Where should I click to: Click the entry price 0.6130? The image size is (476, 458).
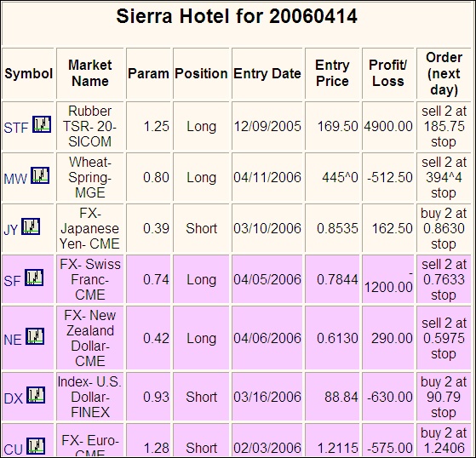[x=337, y=339]
